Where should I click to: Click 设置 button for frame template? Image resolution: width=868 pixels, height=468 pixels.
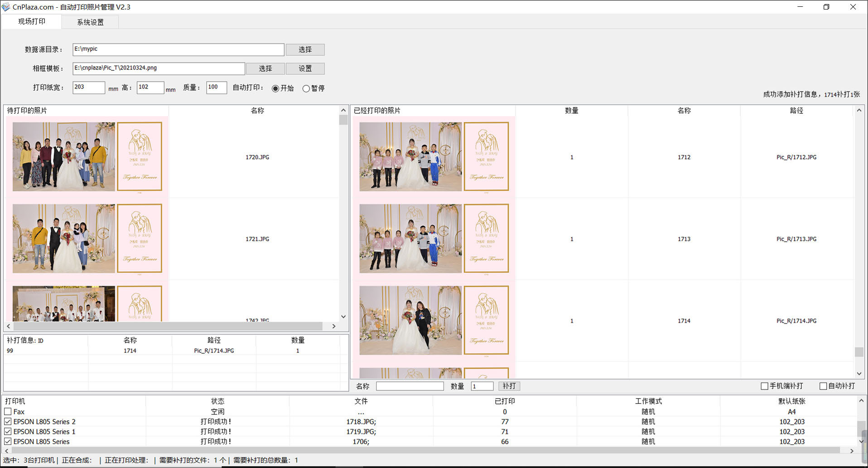[305, 68]
